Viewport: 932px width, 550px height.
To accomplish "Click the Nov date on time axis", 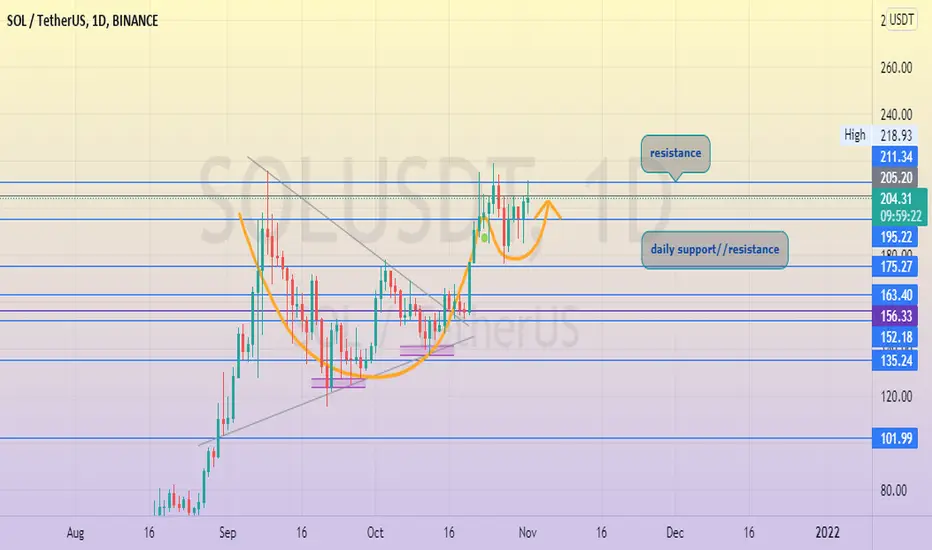I will pyautogui.click(x=527, y=533).
